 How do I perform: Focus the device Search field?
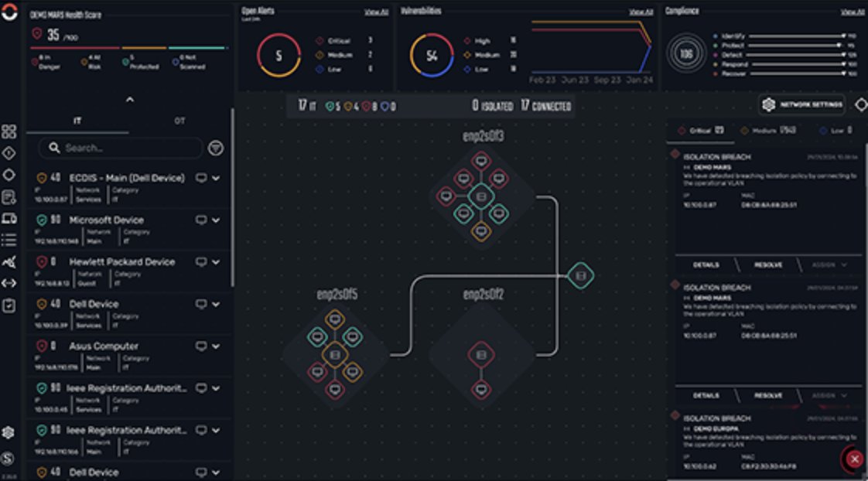120,148
